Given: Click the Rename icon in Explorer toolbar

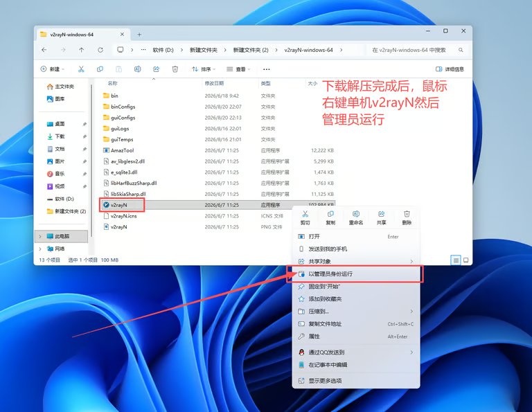Looking at the screenshot, I should [x=137, y=69].
